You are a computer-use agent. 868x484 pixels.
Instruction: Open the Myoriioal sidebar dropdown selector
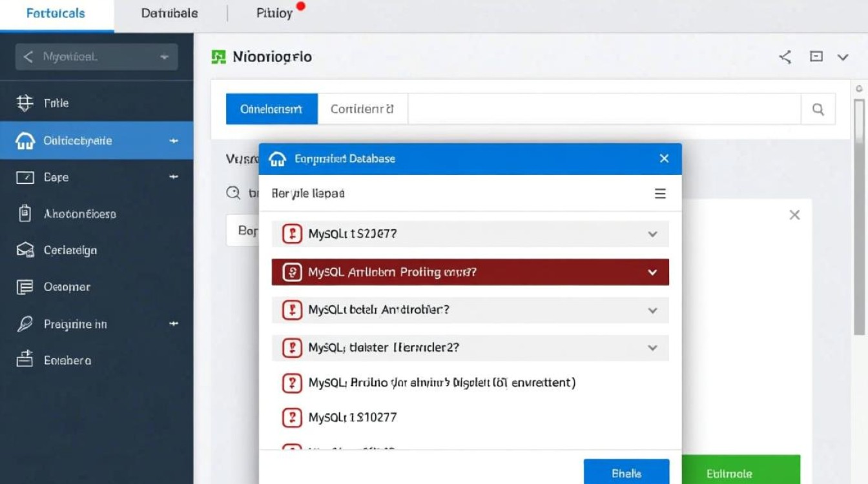[96, 57]
